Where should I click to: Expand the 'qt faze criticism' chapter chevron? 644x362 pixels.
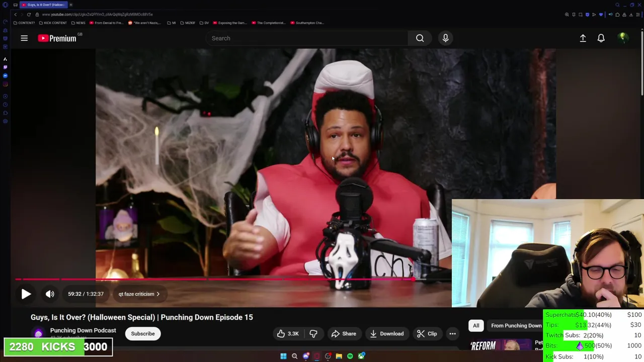click(x=157, y=294)
